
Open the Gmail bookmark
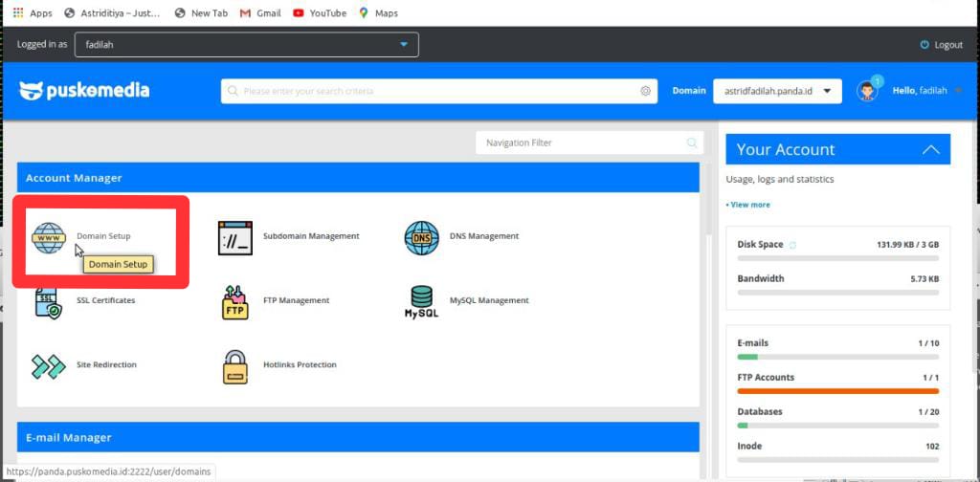point(260,13)
